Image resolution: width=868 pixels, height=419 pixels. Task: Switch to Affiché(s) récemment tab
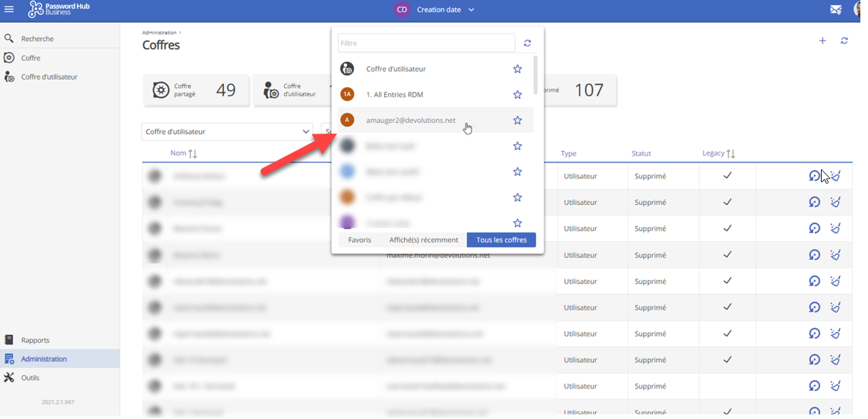423,240
